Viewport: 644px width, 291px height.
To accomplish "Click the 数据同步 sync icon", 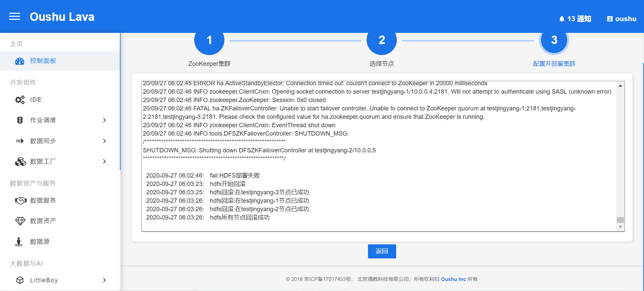I will click(20, 141).
